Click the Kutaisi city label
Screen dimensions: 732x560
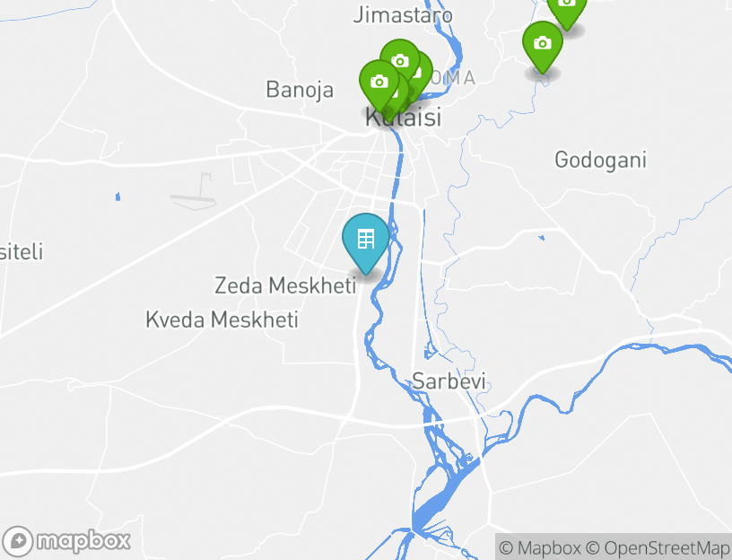[403, 117]
